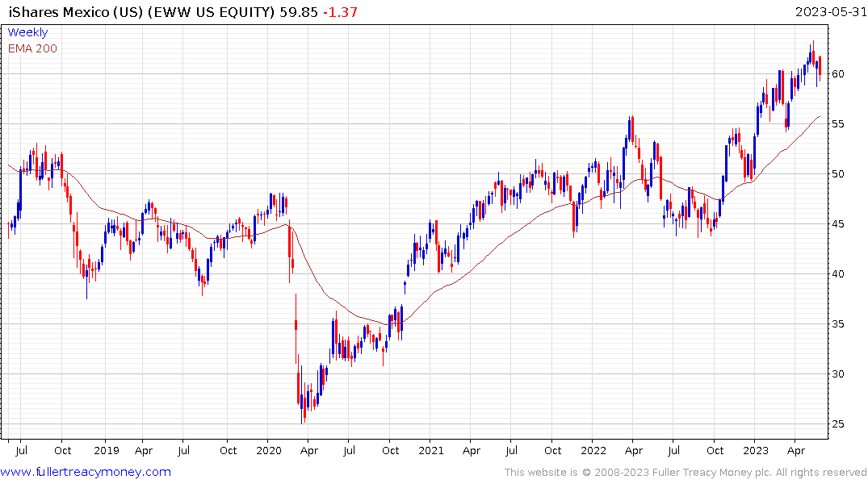Click the price change -1.37
This screenshot has height=484, width=868.
click(341, 12)
